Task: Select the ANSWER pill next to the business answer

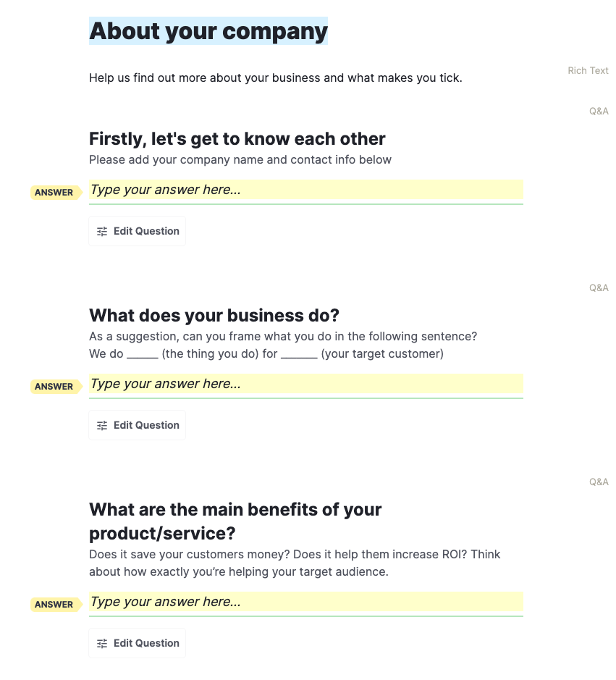Action: pyautogui.click(x=54, y=386)
